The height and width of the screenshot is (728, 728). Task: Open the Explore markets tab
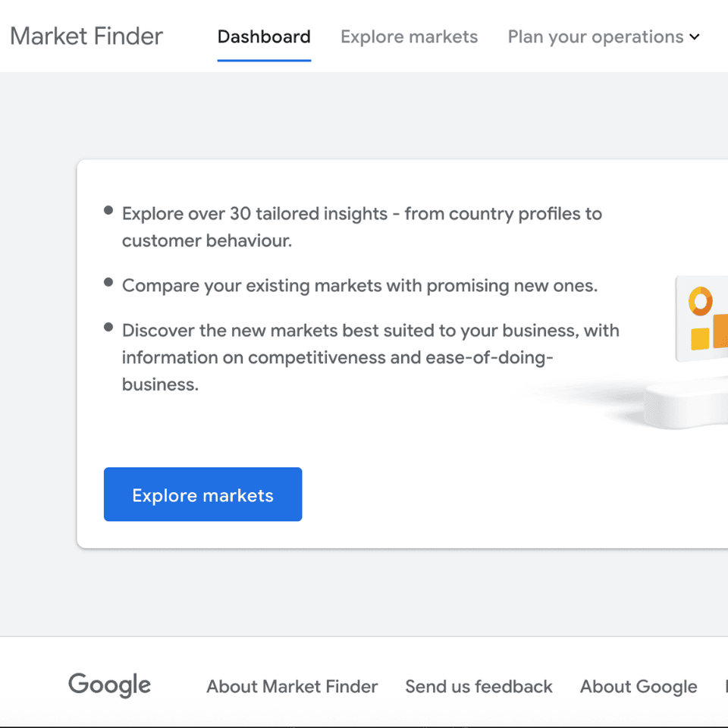[x=409, y=36]
